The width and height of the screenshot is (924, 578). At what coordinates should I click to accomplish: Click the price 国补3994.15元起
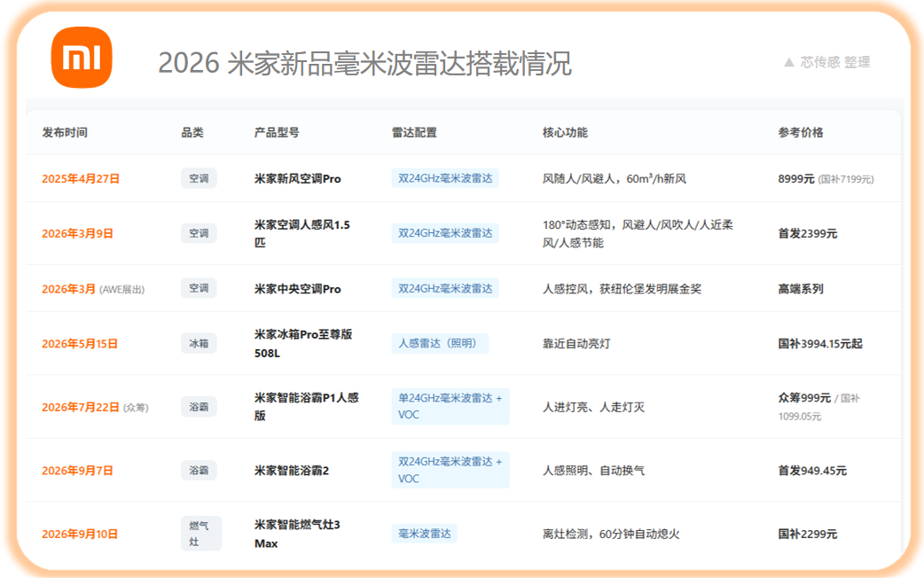click(820, 343)
